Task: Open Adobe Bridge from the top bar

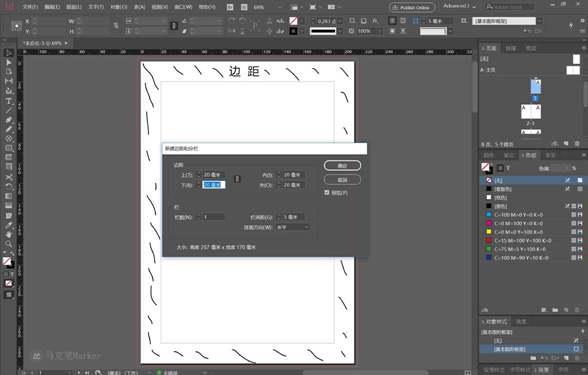Action: click(230, 7)
